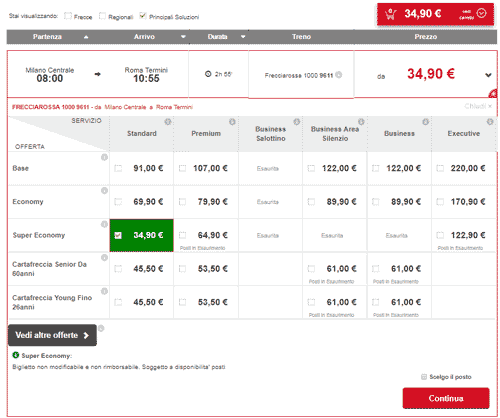
Task: Select Base Business Area Silenzio 122,00 €
Action: (311, 168)
